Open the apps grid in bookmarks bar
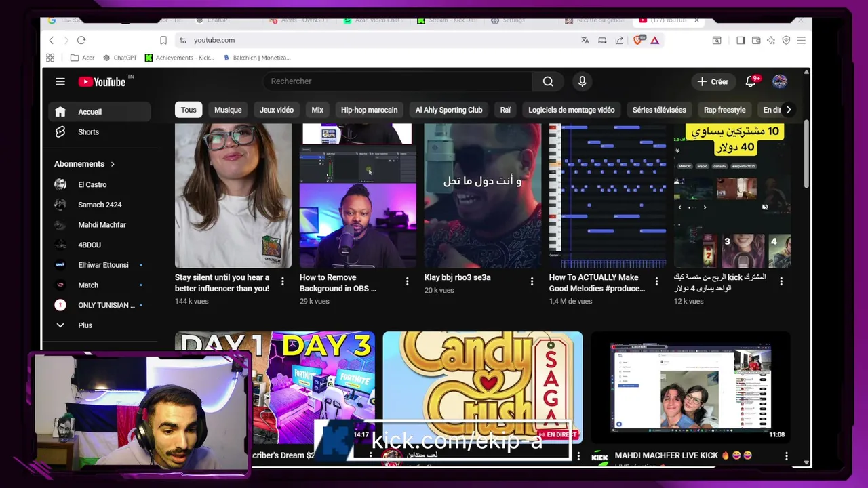Screen dimensions: 868x488 point(50,58)
